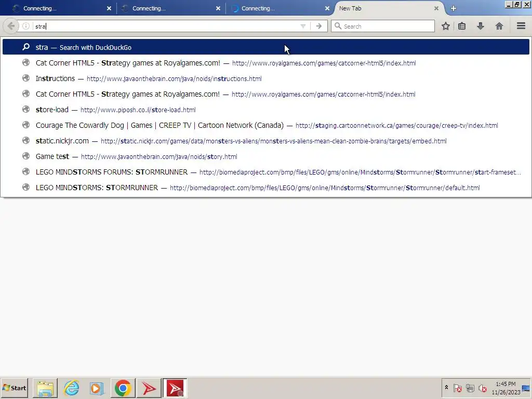This screenshot has width=532, height=399.
Task: Select 'stra — Search with DuckDuckGo' suggestion
Action: (x=265, y=47)
